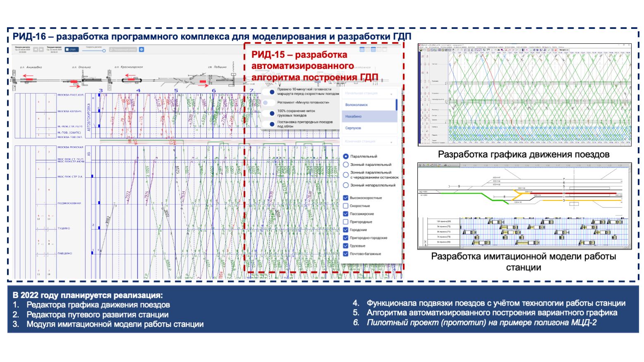This screenshot has height=362, width=644.
Task: Click list item Модуля имитационной модели работы станции
Action: pos(115,324)
